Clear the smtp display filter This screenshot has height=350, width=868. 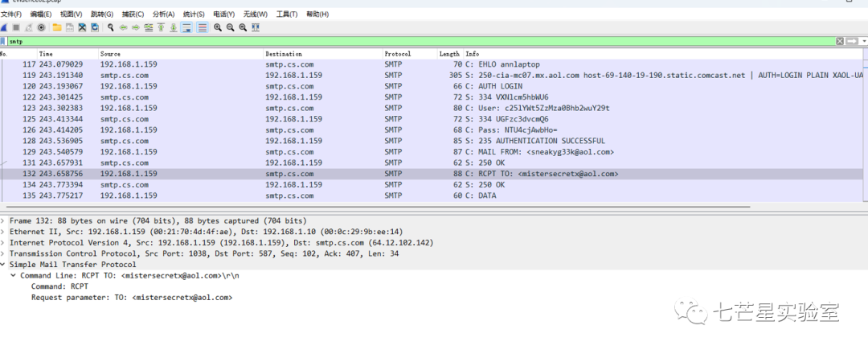tap(840, 41)
